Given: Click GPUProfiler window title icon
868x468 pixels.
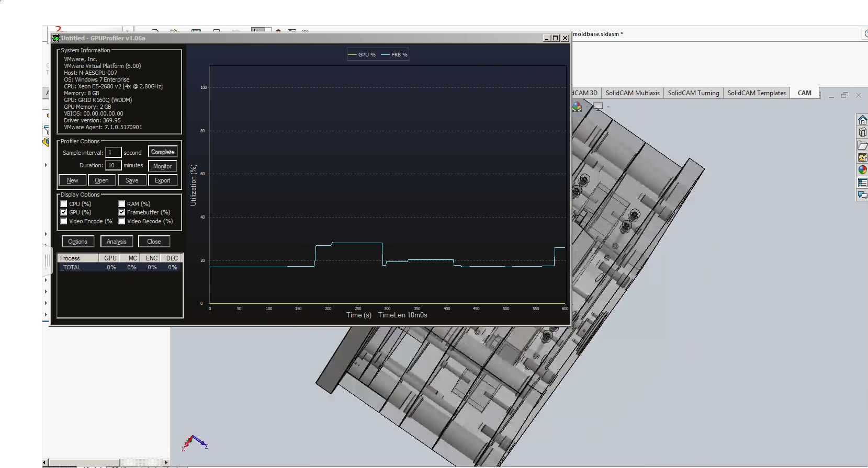Looking at the screenshot, I should click(x=56, y=38).
